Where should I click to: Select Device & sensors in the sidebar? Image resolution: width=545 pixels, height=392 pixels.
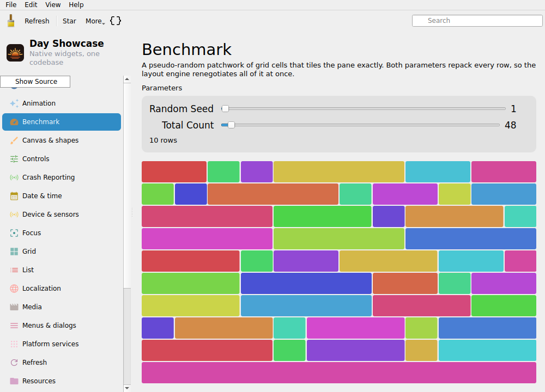click(62, 214)
